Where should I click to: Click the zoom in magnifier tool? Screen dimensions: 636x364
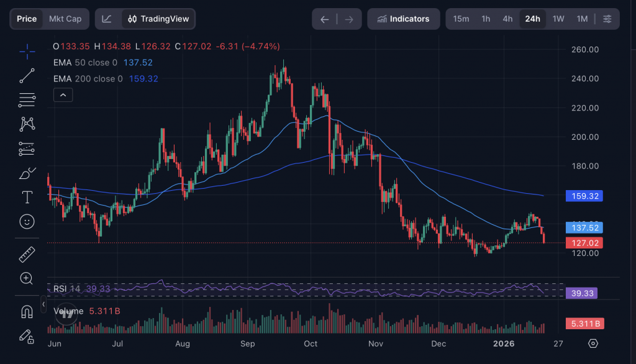pos(27,278)
